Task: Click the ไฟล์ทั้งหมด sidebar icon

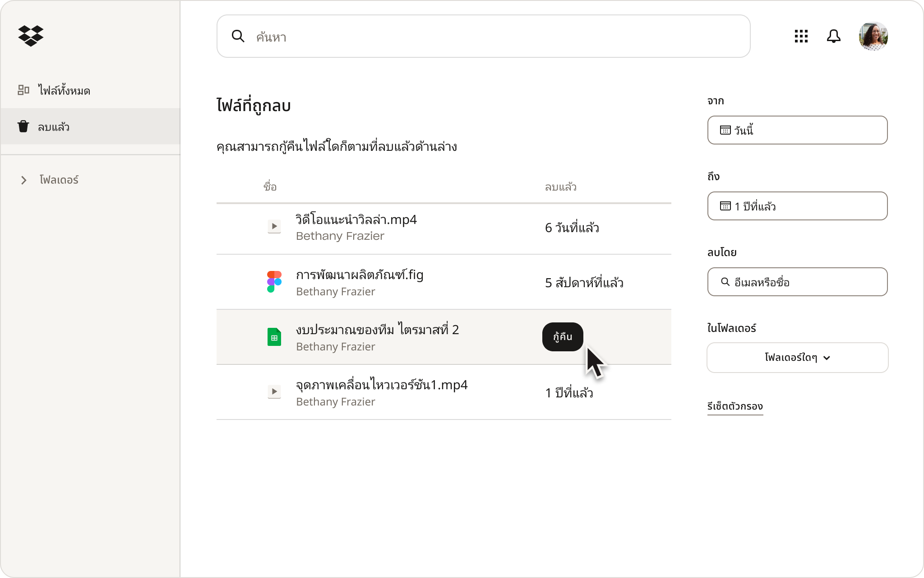Action: pyautogui.click(x=23, y=90)
